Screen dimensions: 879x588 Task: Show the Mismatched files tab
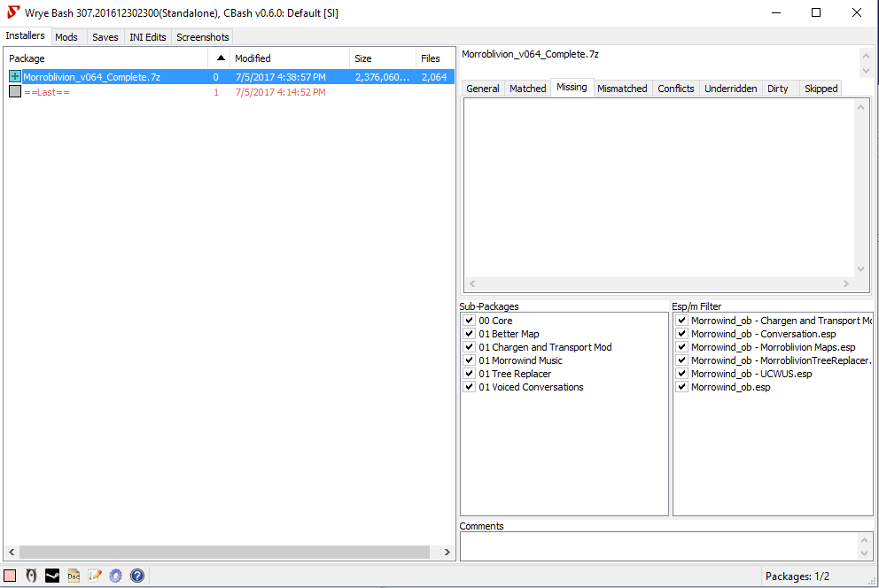(622, 89)
